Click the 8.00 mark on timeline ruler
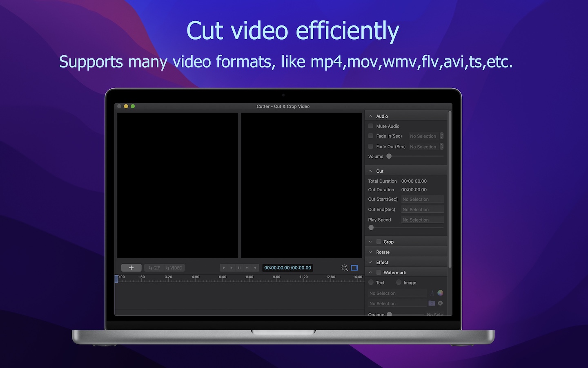Viewport: 588px width, 368px height. (249, 277)
